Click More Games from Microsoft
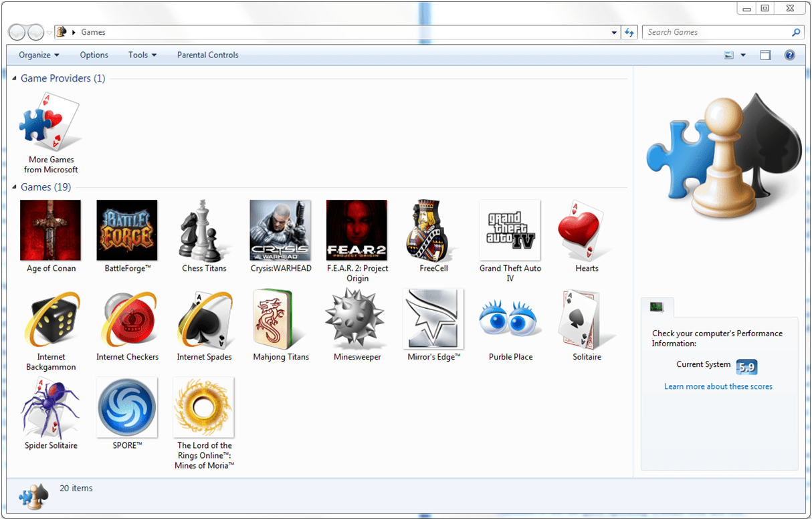Viewport: 812px width, 520px height. pyautogui.click(x=50, y=122)
